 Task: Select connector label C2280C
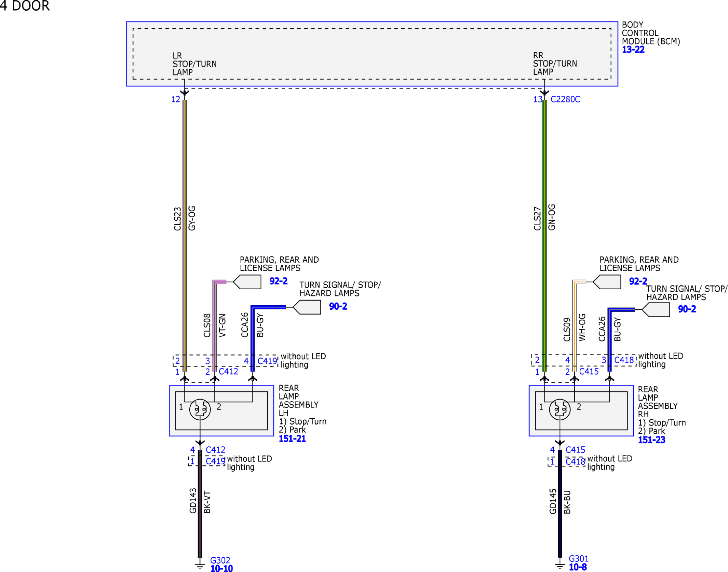(565, 99)
